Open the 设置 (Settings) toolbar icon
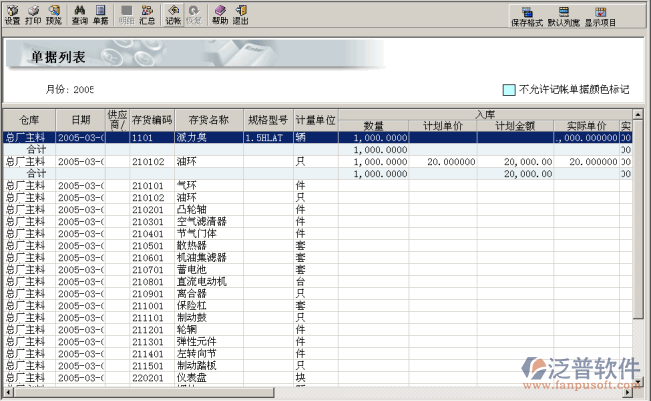 (12, 14)
